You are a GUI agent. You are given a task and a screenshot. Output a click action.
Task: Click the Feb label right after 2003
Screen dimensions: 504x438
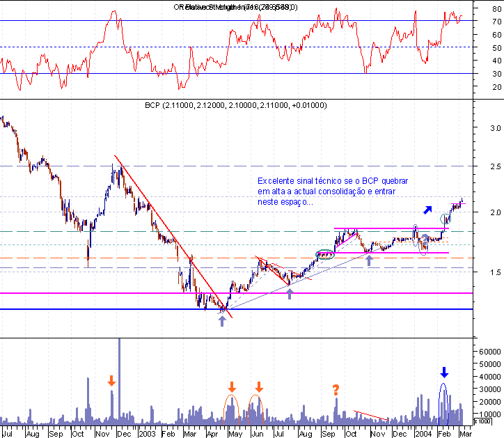(168, 434)
